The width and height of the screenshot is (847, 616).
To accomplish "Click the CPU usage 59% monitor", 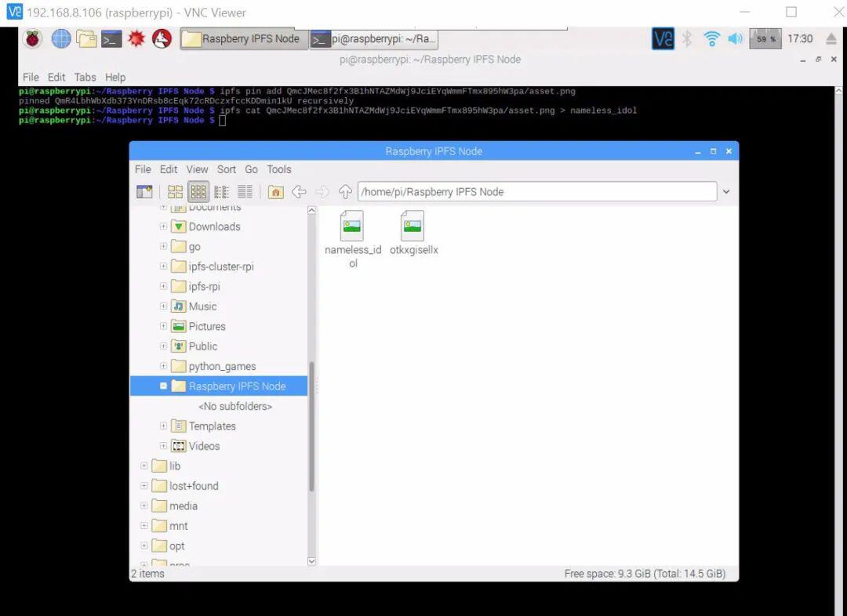I will (765, 39).
